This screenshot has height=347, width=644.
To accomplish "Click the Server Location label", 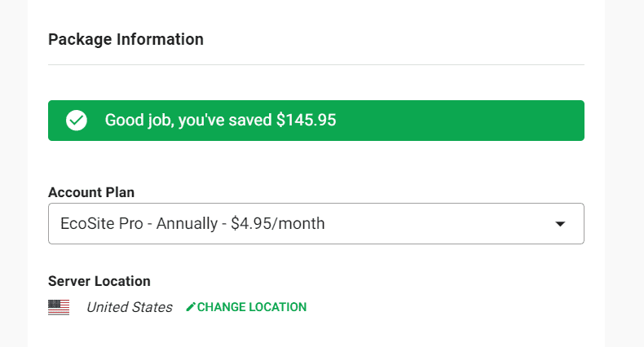I will [99, 281].
